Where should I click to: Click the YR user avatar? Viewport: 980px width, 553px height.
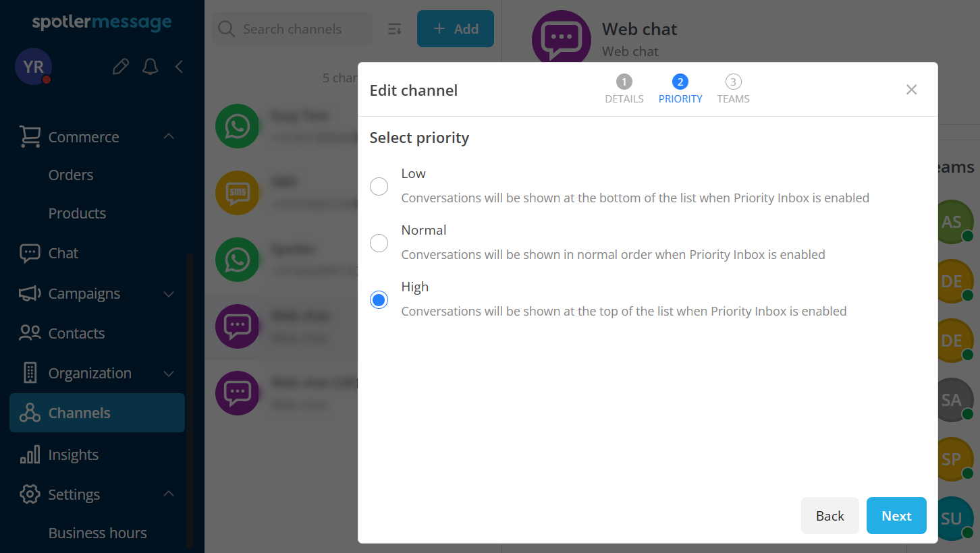[x=33, y=67]
